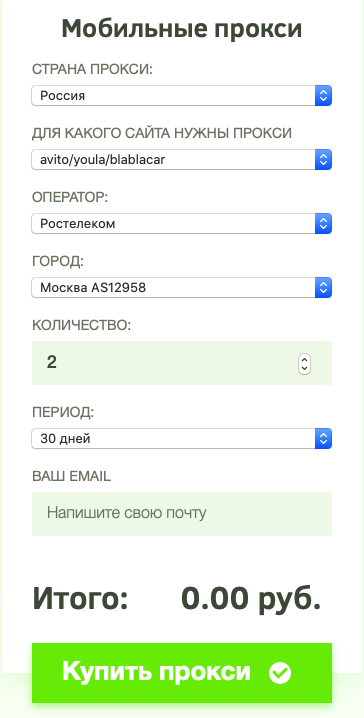Screen dimensions: 364x718
Task: Click blue chevron arrows beside Москва AS12958
Action: tap(323, 288)
